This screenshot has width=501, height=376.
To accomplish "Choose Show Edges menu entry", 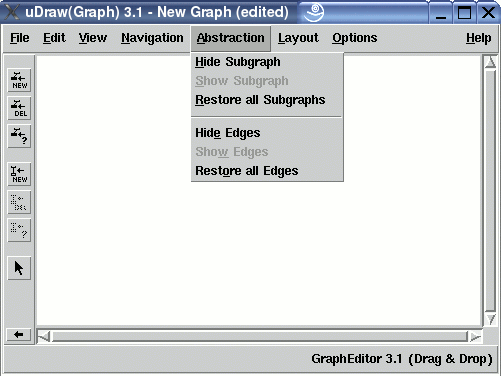I will pos(267,152).
